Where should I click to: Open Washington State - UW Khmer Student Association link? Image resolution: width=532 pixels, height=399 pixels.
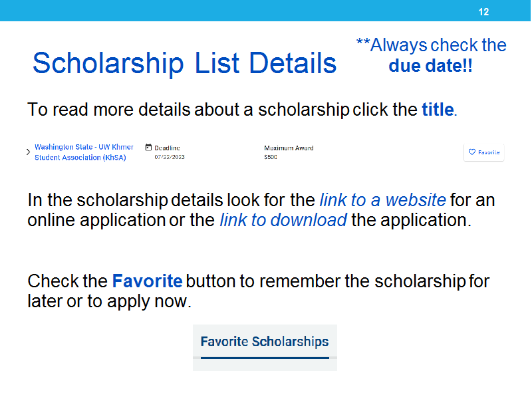pos(84,152)
